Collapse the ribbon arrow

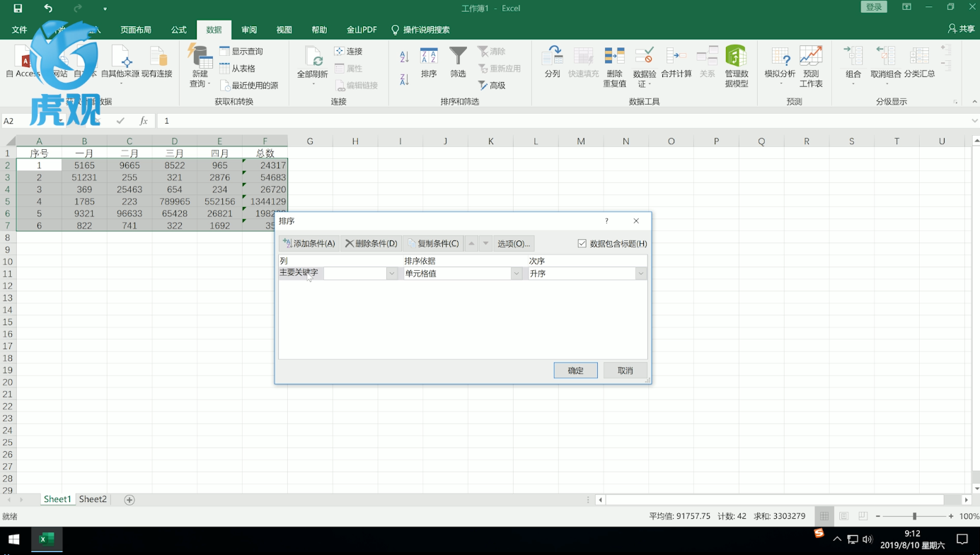[974, 102]
